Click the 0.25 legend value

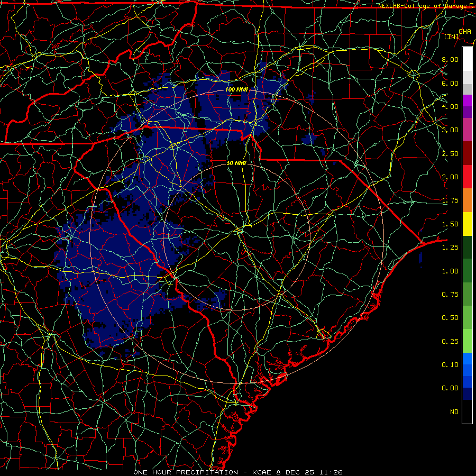(450, 342)
